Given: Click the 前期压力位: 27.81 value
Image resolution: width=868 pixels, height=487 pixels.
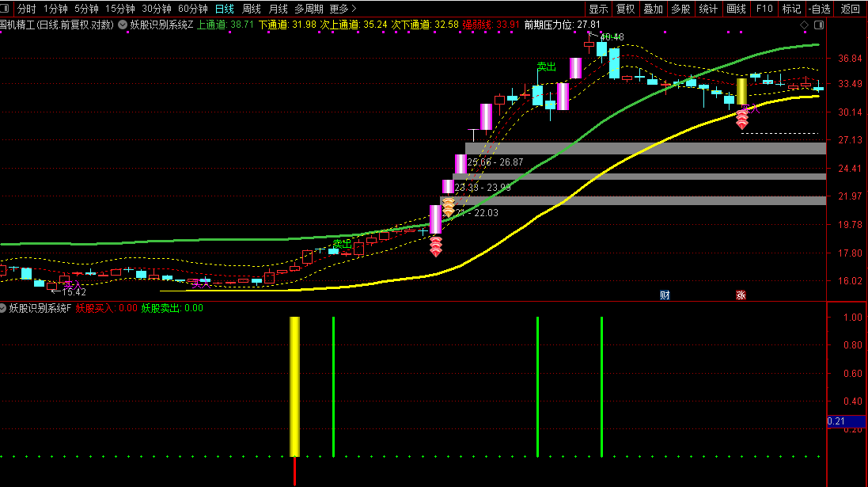Looking at the screenshot, I should pyautogui.click(x=563, y=25).
